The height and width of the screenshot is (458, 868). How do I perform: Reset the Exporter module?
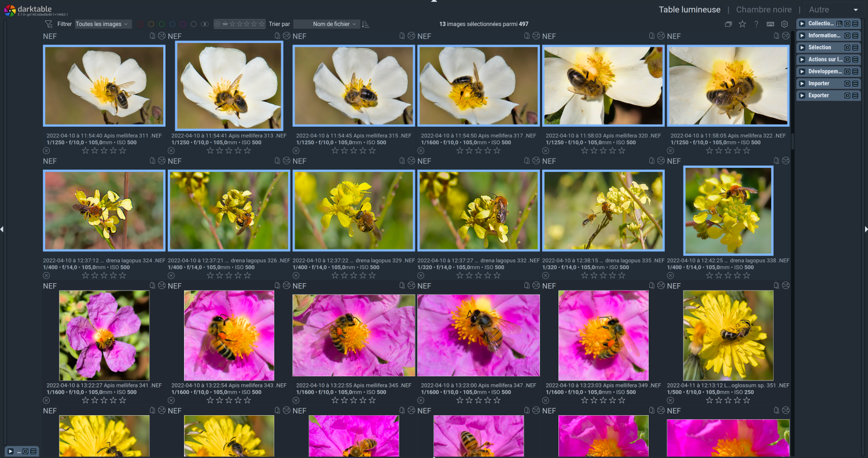click(x=847, y=96)
